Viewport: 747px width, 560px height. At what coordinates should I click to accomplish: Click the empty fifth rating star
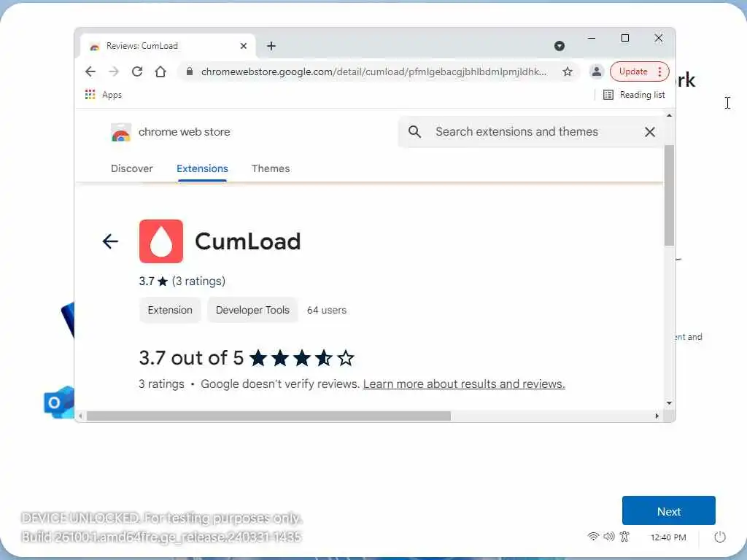pos(346,358)
